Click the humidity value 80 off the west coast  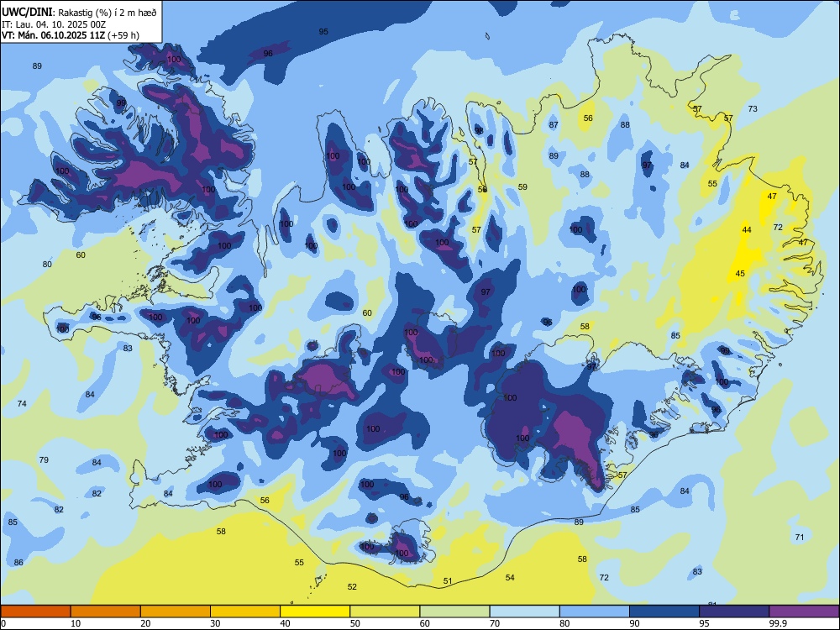(x=47, y=264)
